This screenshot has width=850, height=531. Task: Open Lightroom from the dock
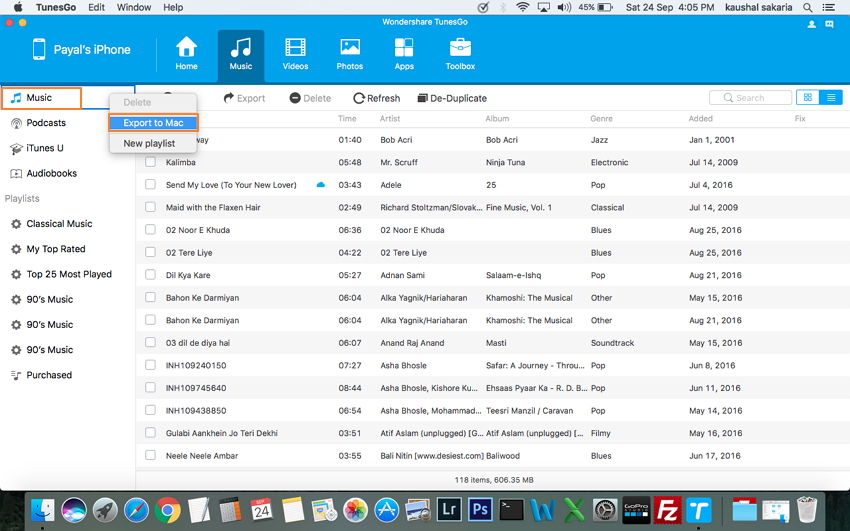coord(449,510)
